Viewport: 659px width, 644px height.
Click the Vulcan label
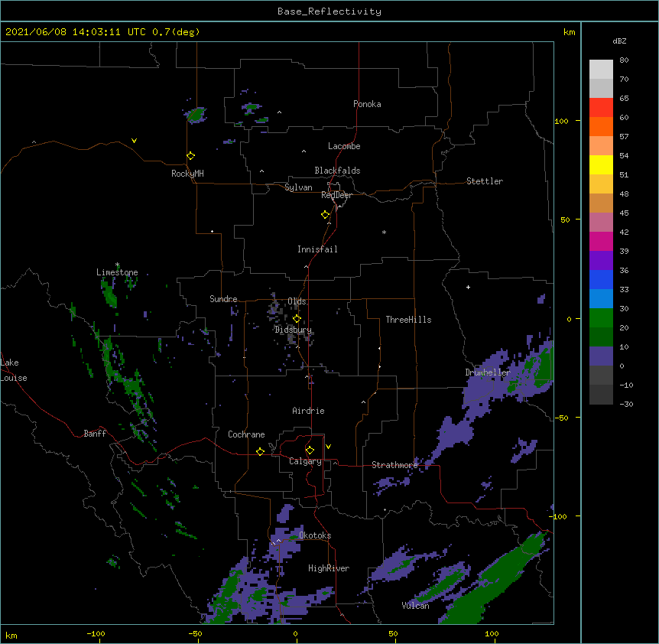pyautogui.click(x=415, y=606)
